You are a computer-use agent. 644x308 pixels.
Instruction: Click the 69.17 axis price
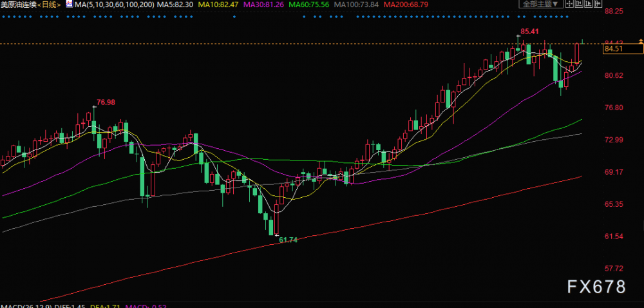tap(614, 171)
